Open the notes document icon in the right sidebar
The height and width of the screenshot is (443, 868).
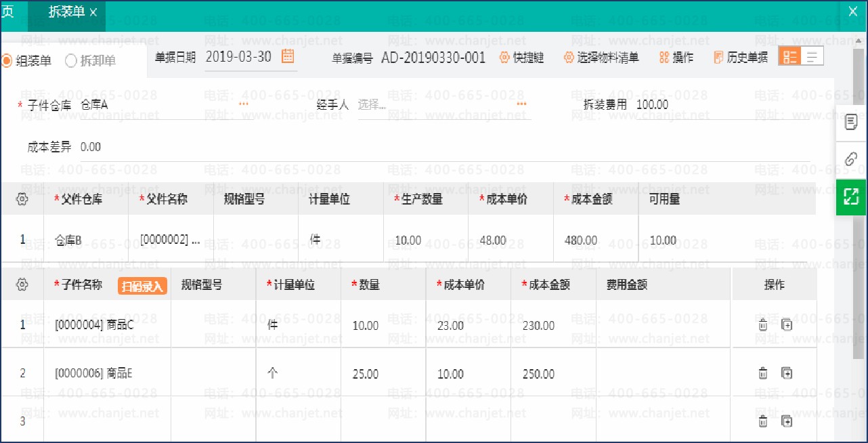coord(852,123)
